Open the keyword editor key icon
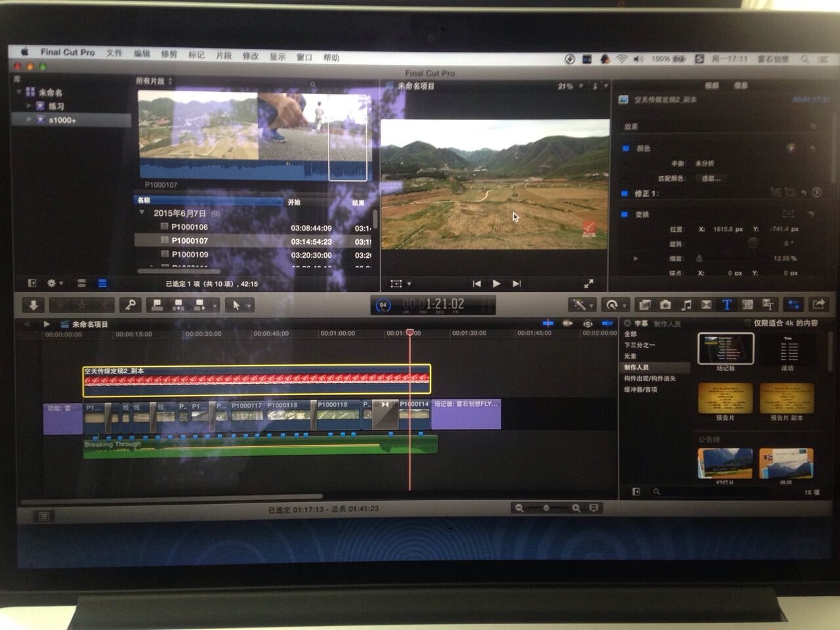This screenshot has width=840, height=630. pyautogui.click(x=131, y=305)
